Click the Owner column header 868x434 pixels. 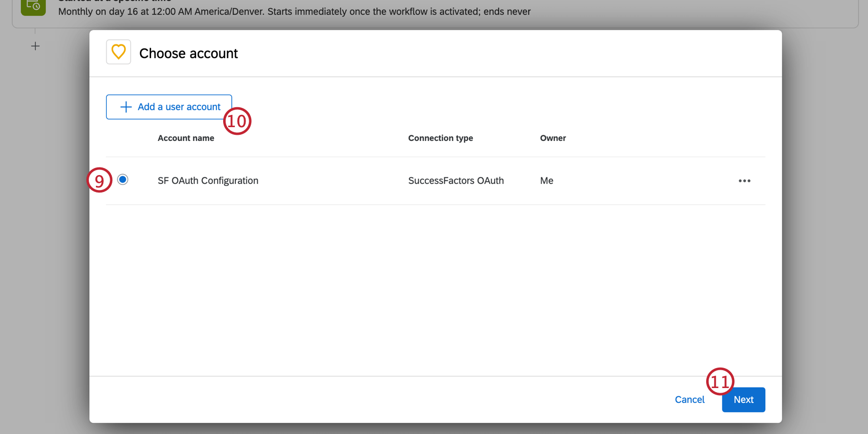pyautogui.click(x=553, y=138)
